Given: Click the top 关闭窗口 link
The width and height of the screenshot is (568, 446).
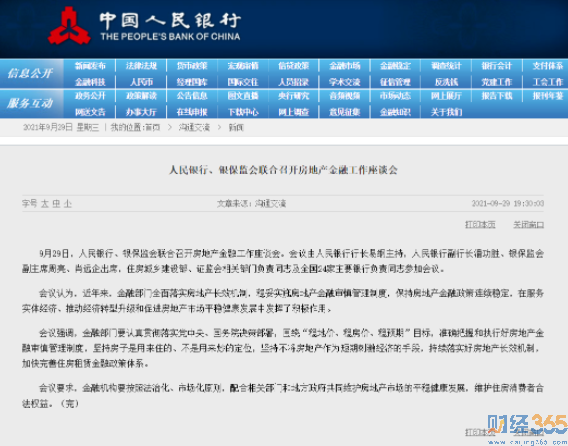Looking at the screenshot, I should pyautogui.click(x=529, y=225).
